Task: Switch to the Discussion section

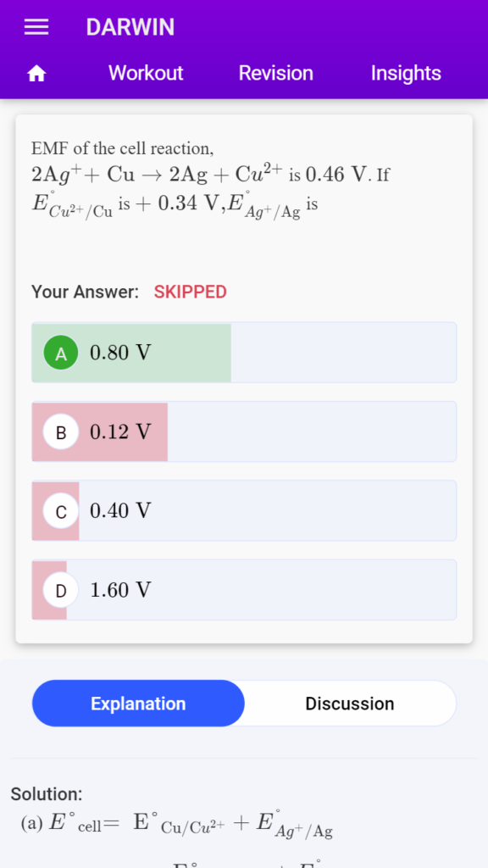Action: click(350, 704)
